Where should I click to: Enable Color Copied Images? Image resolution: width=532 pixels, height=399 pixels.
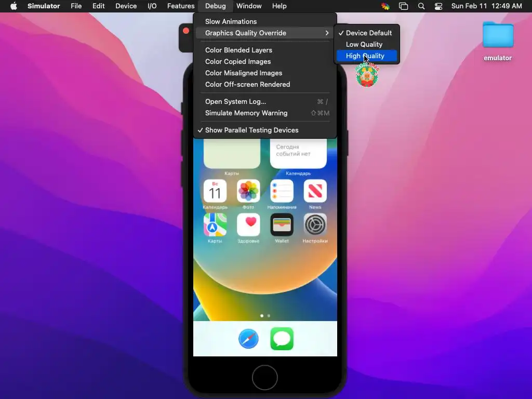264,61
